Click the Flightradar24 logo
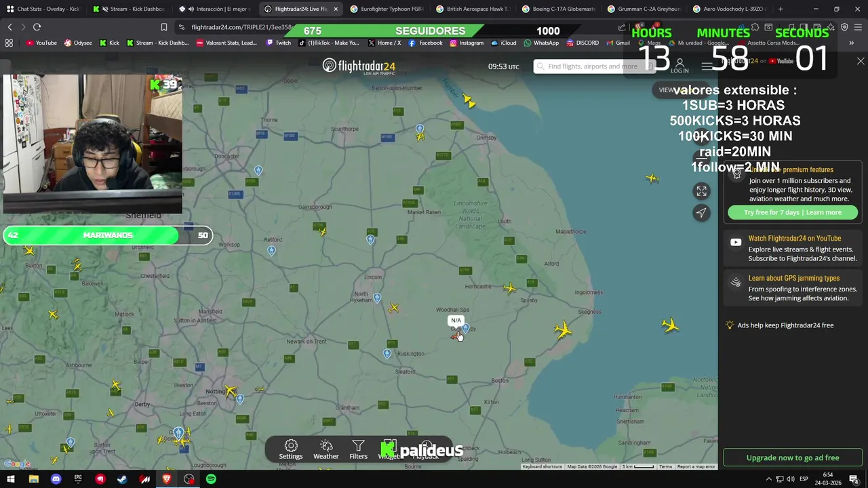The image size is (868, 488). (x=359, y=66)
